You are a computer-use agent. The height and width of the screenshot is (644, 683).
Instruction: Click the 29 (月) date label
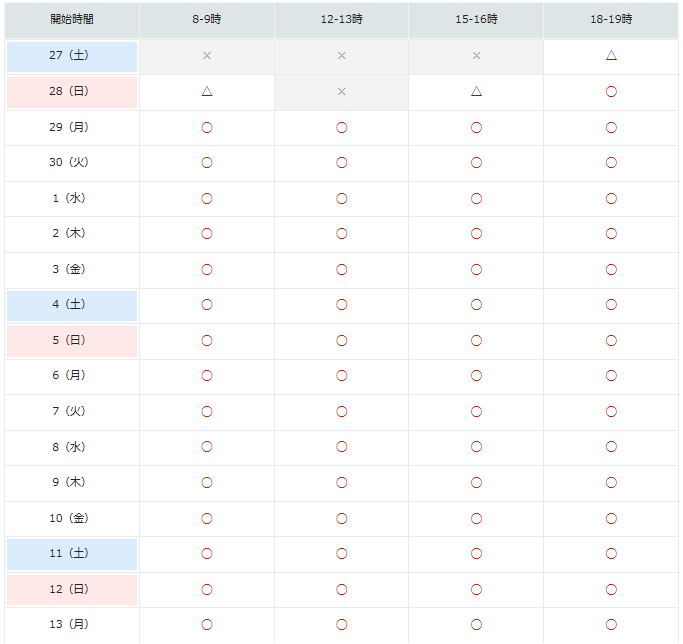point(69,127)
